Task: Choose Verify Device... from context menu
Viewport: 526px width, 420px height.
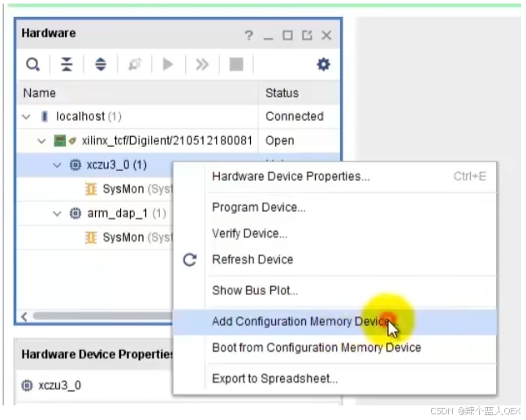Action: click(334, 234)
